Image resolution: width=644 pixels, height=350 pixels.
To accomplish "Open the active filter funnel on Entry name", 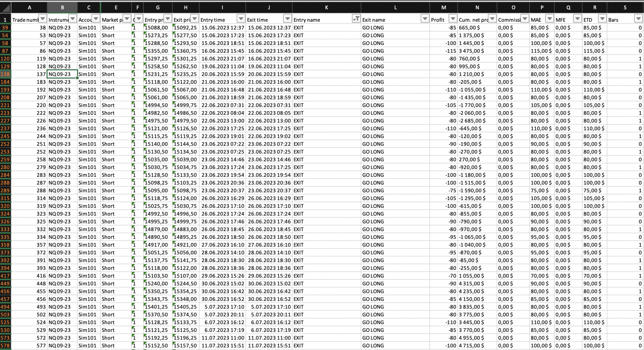I will tap(356, 19).
